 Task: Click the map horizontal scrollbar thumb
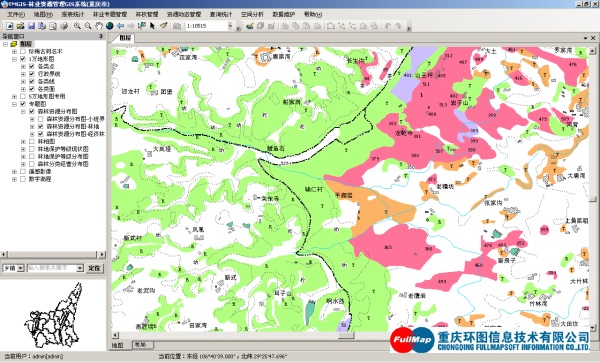(x=346, y=335)
